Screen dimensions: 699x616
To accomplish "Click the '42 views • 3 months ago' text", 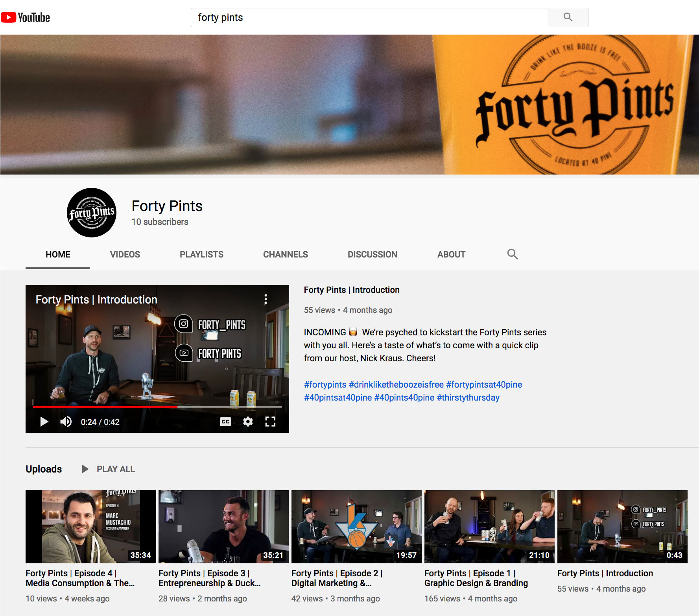I will [x=336, y=599].
